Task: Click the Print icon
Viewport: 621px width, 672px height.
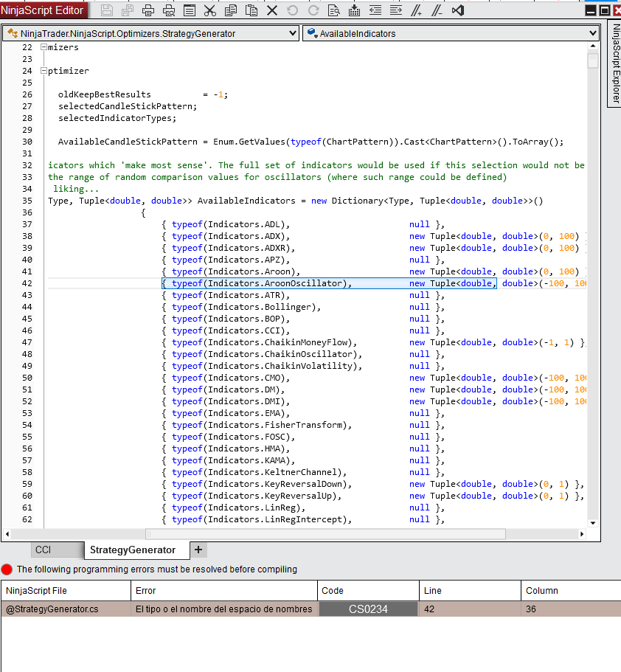Action: pos(148,10)
